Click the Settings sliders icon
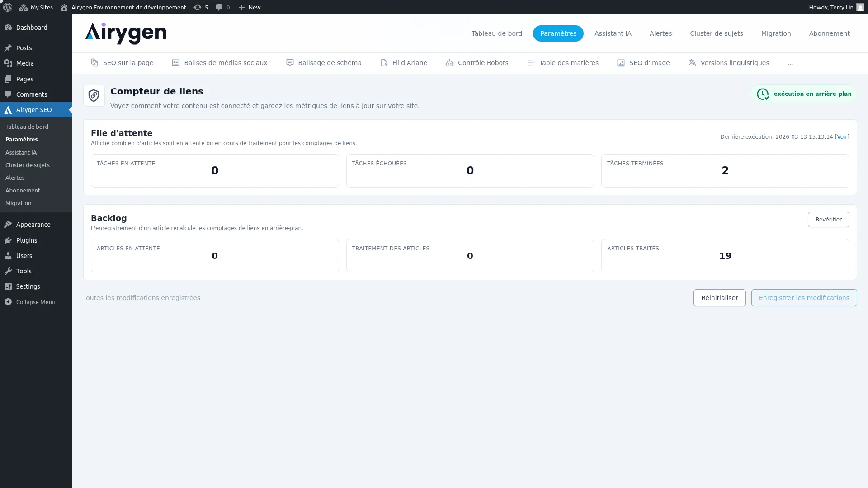 click(8, 286)
